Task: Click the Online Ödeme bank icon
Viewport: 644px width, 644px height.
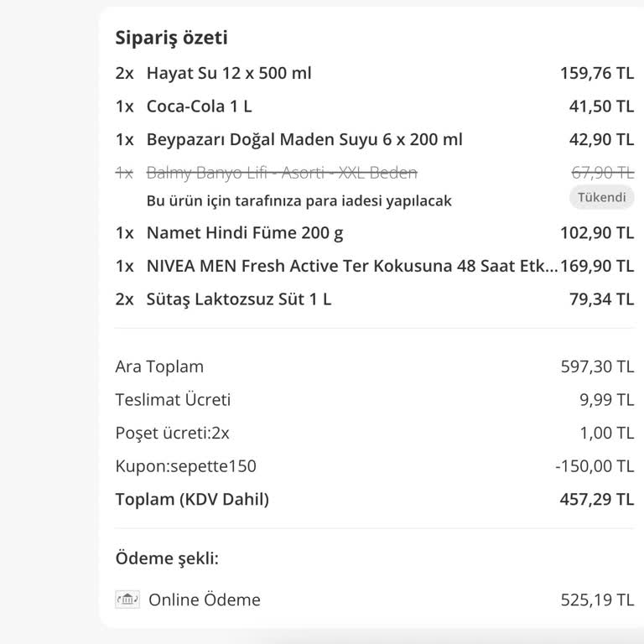Action: (127, 600)
